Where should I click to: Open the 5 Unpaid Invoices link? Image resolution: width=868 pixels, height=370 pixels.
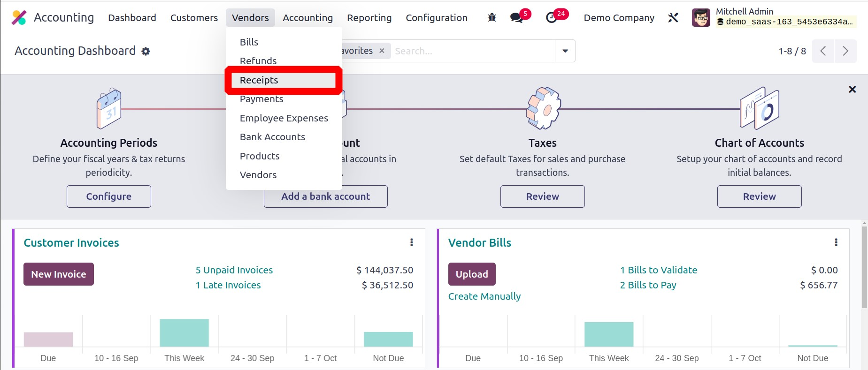pyautogui.click(x=234, y=270)
